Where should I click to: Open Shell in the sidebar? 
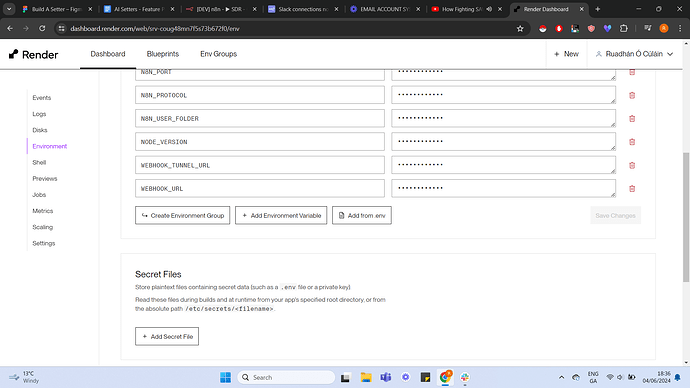39,162
